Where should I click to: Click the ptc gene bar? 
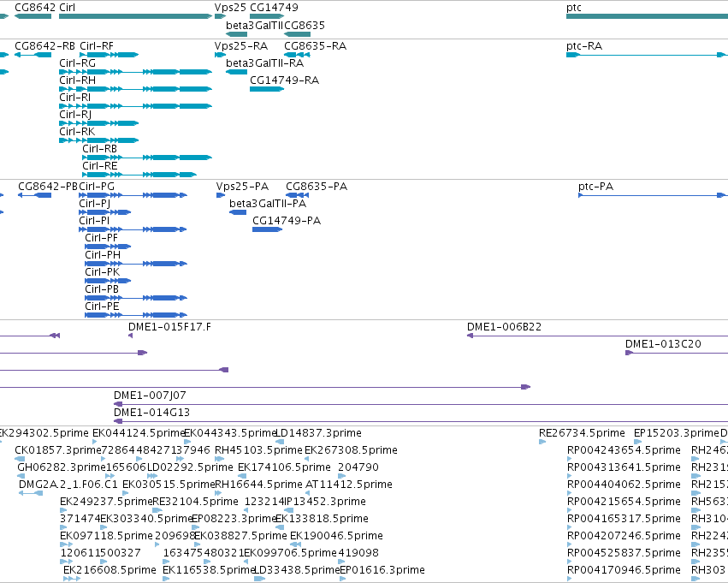(x=647, y=17)
